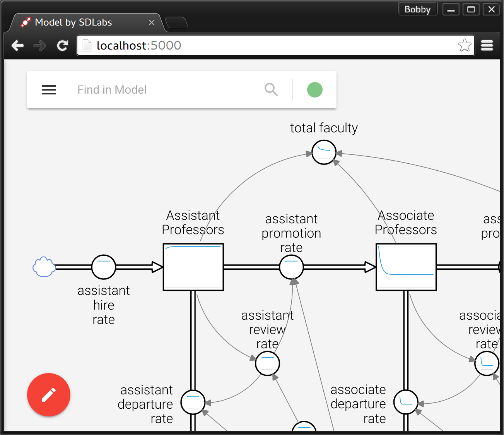The height and width of the screenshot is (435, 504).
Task: Click the 'Associate Professors' label
Action: 406,223
